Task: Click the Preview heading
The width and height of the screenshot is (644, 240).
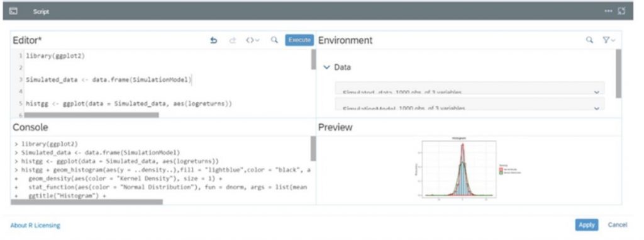Action: (335, 127)
